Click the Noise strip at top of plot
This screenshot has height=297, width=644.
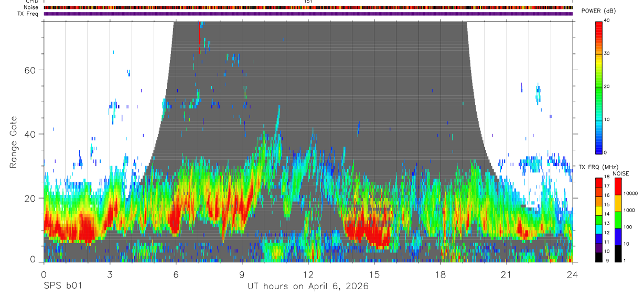[308, 7]
